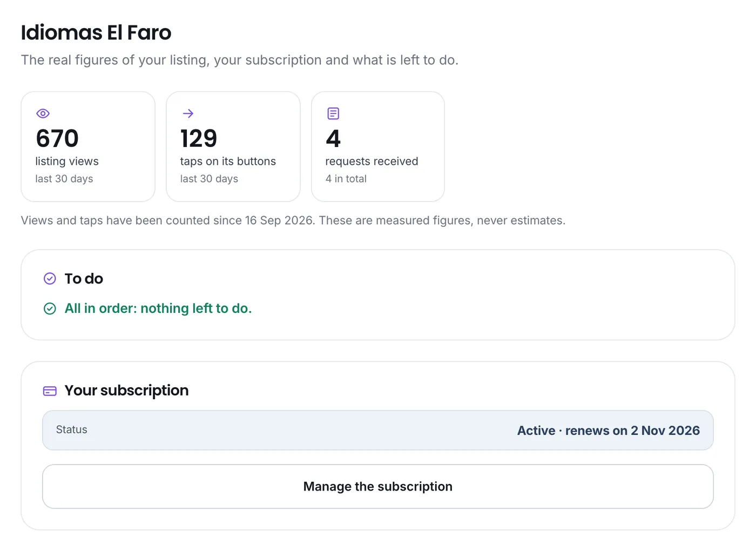Click 'taps on its buttons' label
This screenshot has height=551, width=756.
(228, 162)
